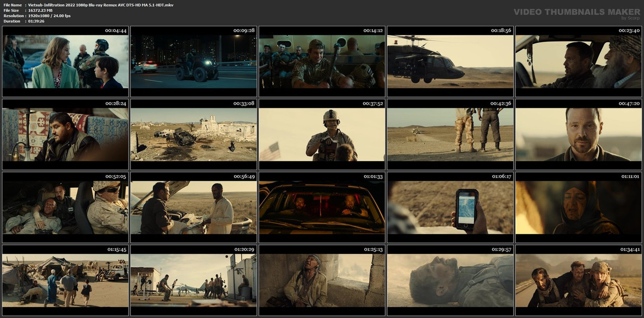Click the thumbnail at 00:56:49

pos(194,207)
